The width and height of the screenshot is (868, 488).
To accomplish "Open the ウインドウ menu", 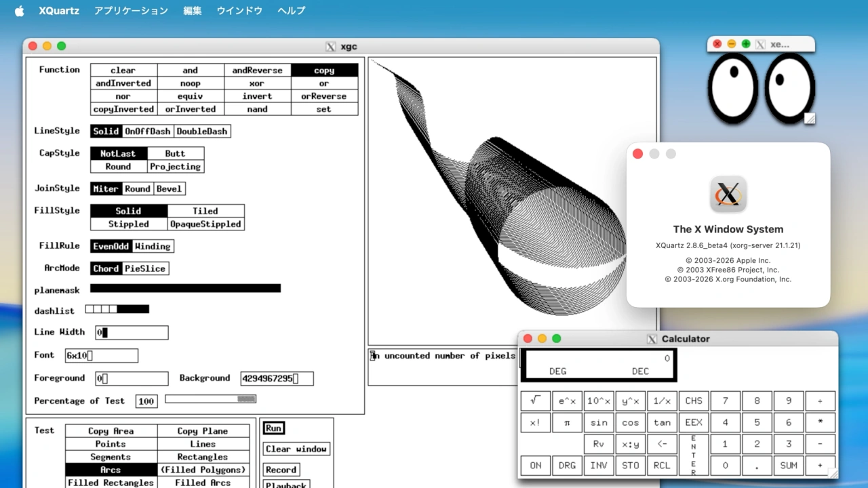I will pyautogui.click(x=239, y=10).
